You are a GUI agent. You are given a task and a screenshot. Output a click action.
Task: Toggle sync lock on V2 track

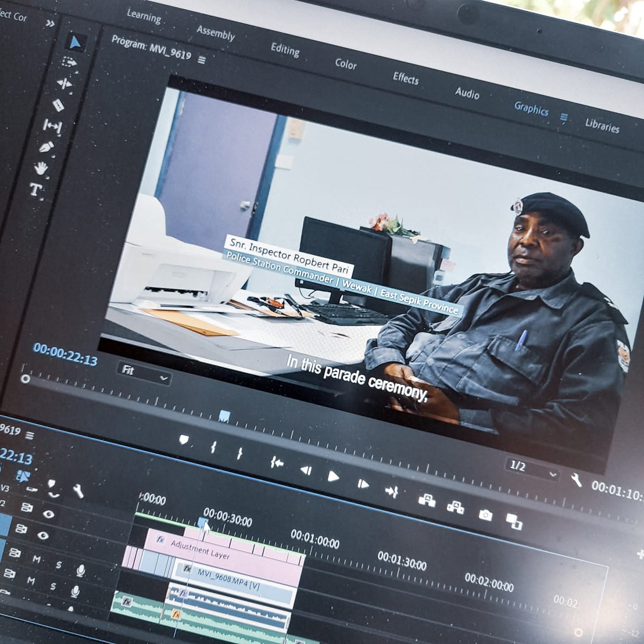pyautogui.click(x=27, y=508)
